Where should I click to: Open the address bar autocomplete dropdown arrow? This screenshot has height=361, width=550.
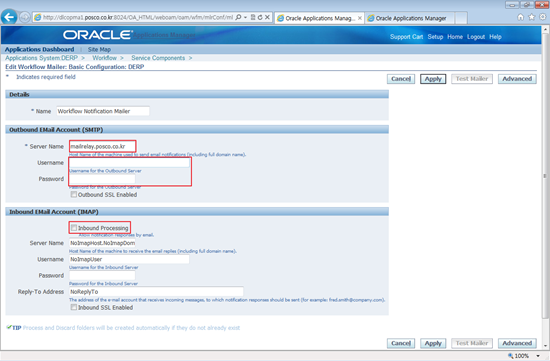(x=245, y=17)
